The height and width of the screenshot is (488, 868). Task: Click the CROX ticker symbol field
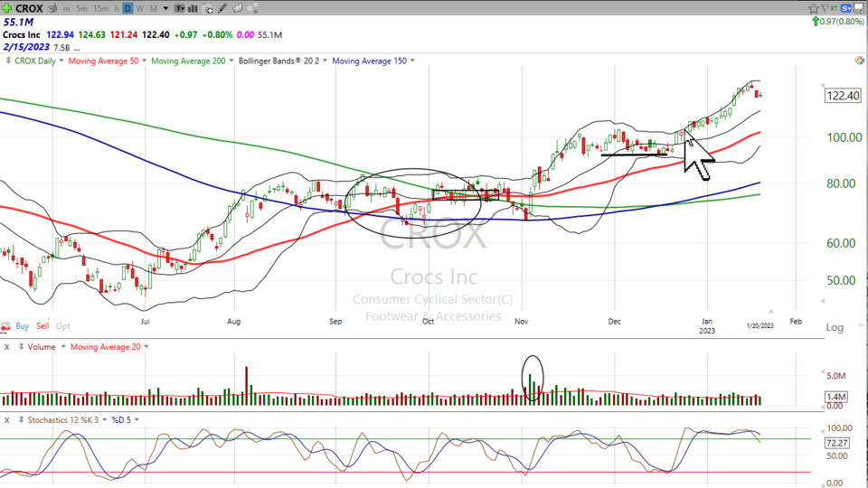pyautogui.click(x=30, y=8)
